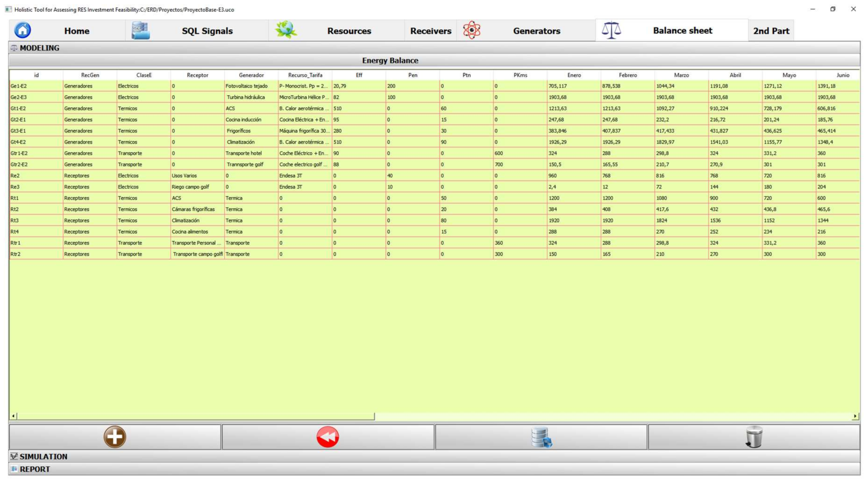The width and height of the screenshot is (868, 482).
Task: Expand the SIMULATION section
Action: tap(43, 456)
